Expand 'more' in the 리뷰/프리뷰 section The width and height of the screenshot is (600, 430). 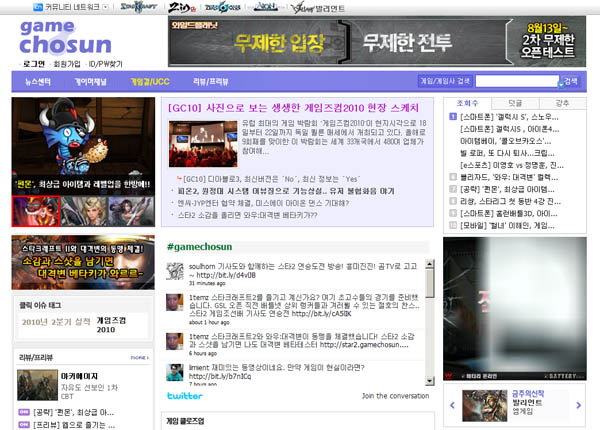(140, 357)
